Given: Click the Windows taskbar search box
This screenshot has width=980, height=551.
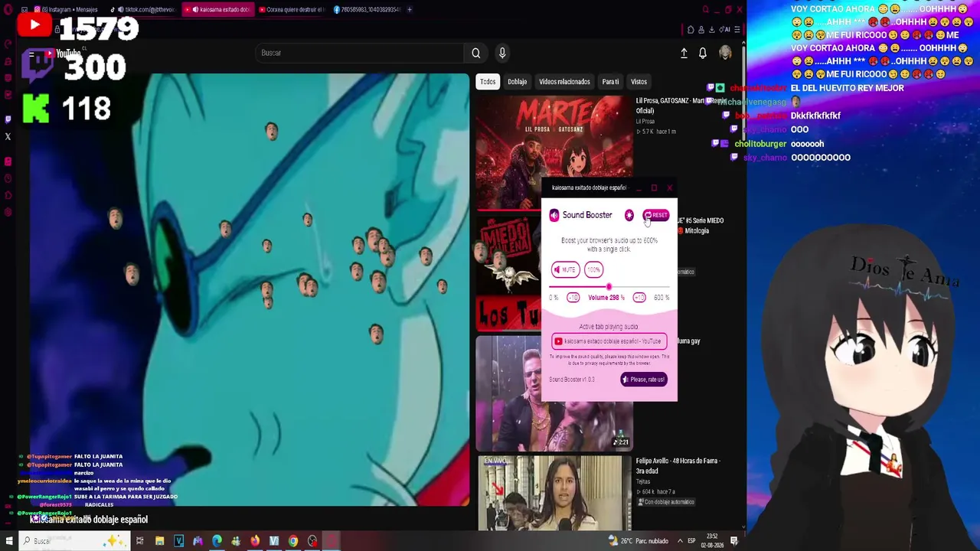Looking at the screenshot, I should (x=73, y=541).
